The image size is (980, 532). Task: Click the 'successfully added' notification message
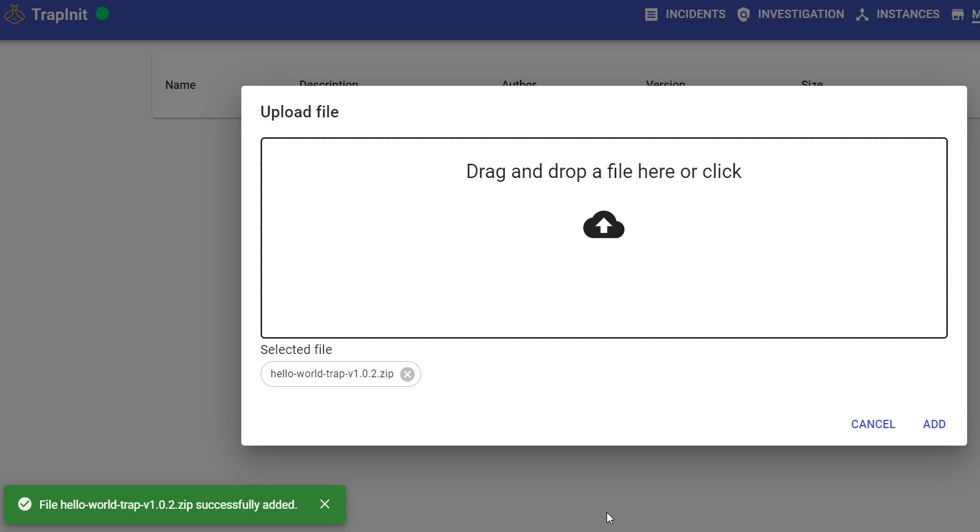[x=168, y=504]
